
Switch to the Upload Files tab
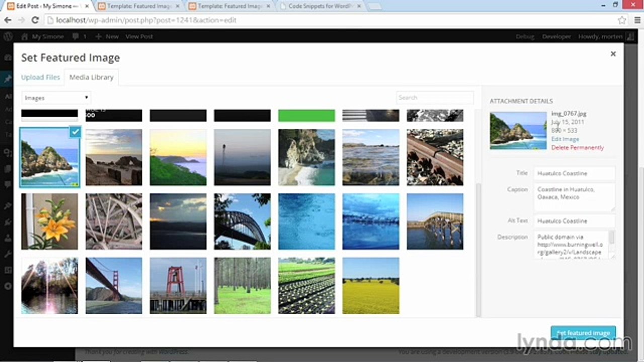pyautogui.click(x=40, y=77)
